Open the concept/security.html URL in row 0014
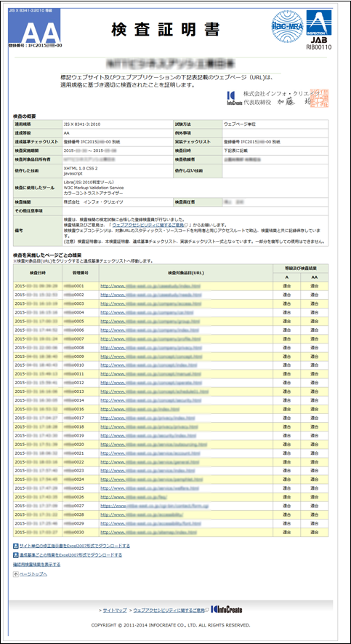 [x=152, y=400]
